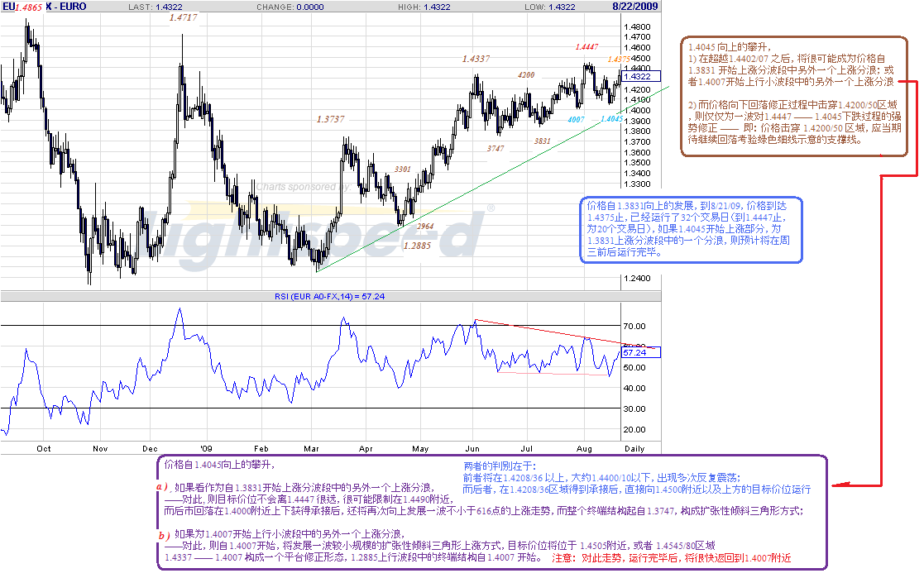Click the 1.4800 price axis label
The image size is (924, 578).
click(637, 27)
